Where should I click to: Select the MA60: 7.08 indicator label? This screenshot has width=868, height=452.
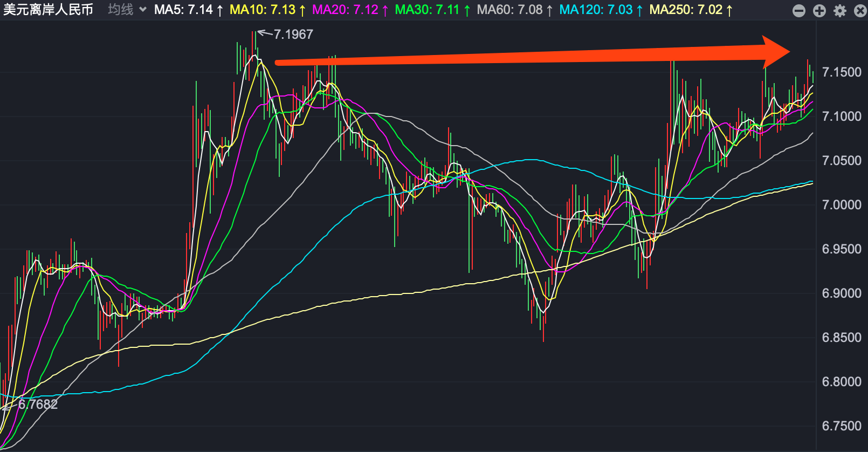click(515, 10)
